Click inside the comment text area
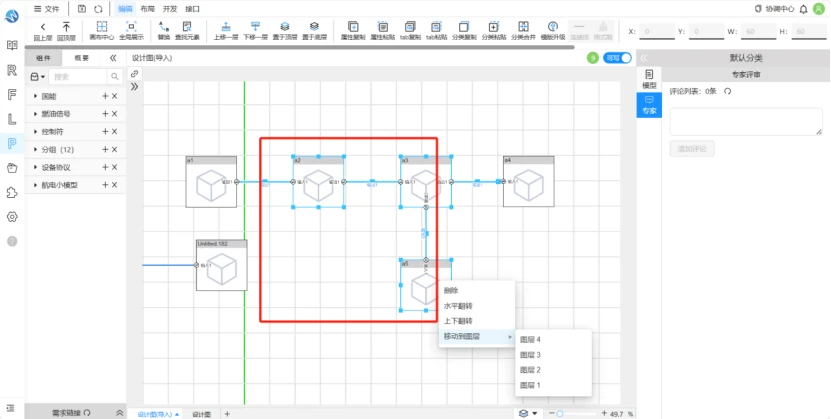The height and width of the screenshot is (419, 831). coord(746,121)
